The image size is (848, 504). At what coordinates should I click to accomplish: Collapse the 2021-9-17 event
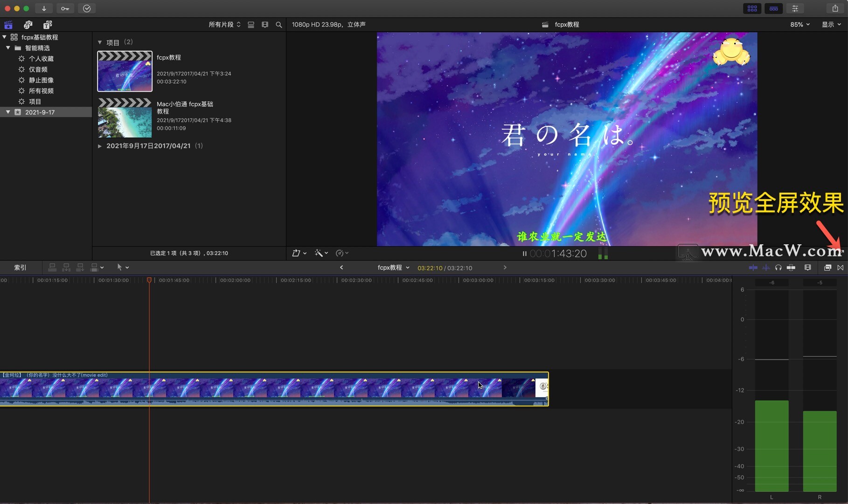8,112
